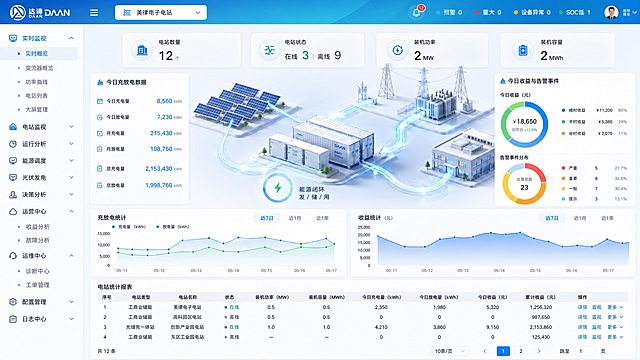This screenshot has height=360, width=640.
Task: Open the 10条/页 page size dropdown
Action: tap(449, 351)
